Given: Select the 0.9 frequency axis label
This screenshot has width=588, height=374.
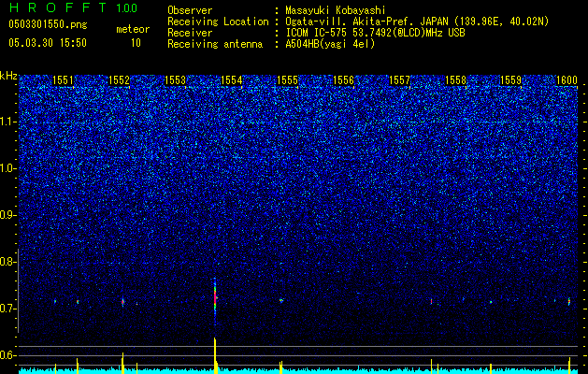Looking at the screenshot, I should point(7,215).
